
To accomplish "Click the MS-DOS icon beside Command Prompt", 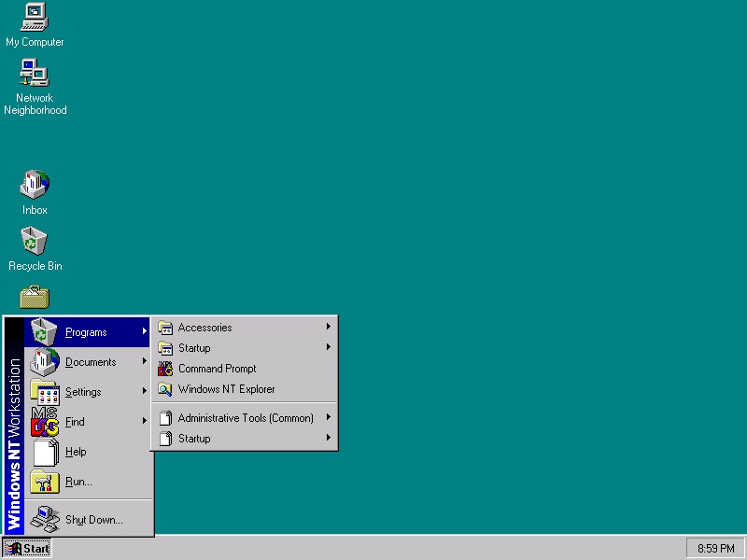I will coord(165,369).
